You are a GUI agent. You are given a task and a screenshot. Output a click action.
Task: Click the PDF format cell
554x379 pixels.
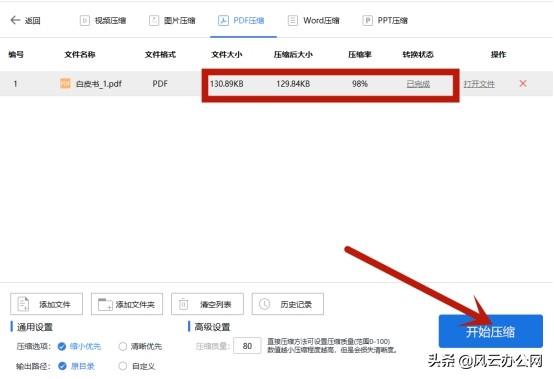click(x=160, y=84)
